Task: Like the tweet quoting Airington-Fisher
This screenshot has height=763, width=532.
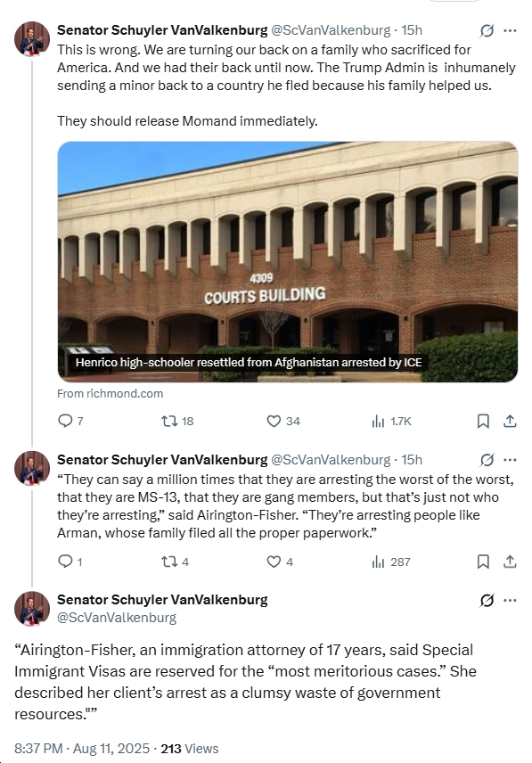Action: [x=273, y=561]
